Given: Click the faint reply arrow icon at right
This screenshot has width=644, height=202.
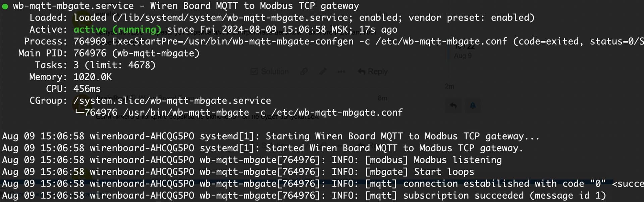Looking at the screenshot, I should [453, 106].
